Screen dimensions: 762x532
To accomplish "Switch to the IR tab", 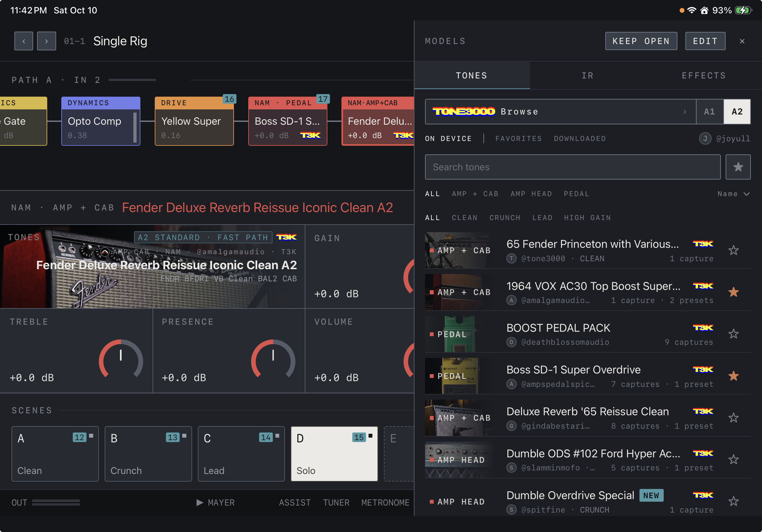I will pyautogui.click(x=587, y=76).
